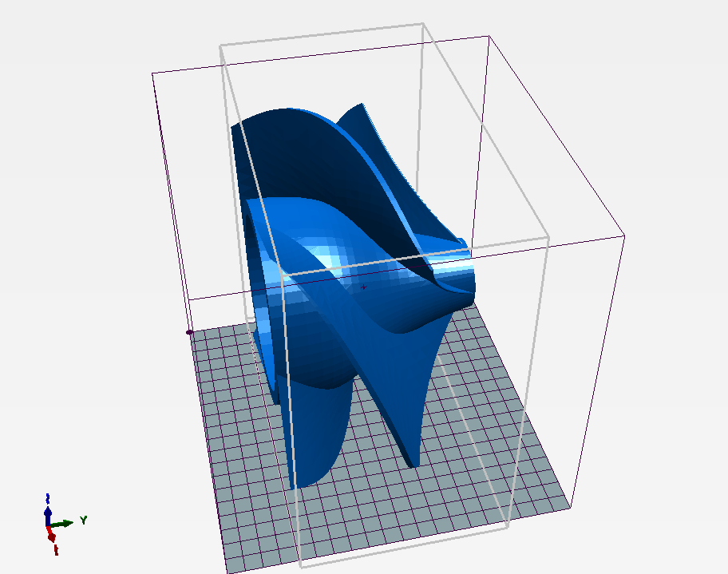Click the purple origin dot at platform corner
The image size is (728, 574).
(189, 332)
